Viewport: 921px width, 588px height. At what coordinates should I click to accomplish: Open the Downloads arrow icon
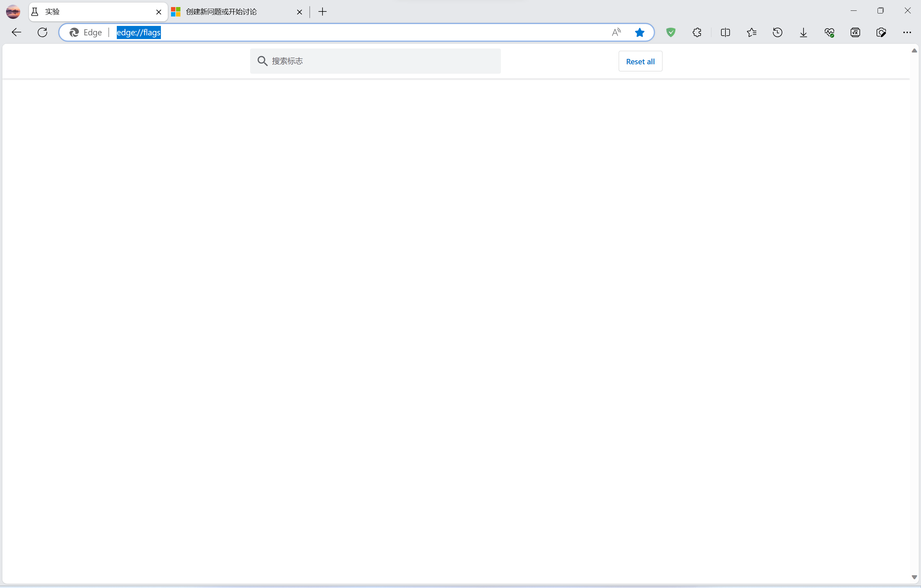point(804,33)
